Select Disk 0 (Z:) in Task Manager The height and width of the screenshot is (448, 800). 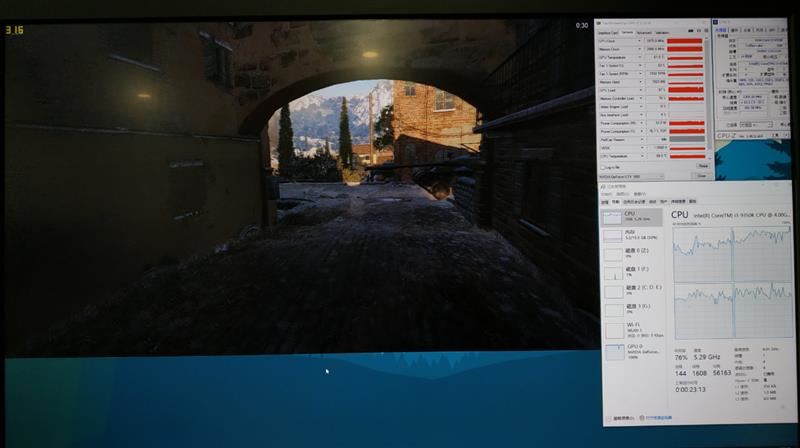[x=632, y=254]
